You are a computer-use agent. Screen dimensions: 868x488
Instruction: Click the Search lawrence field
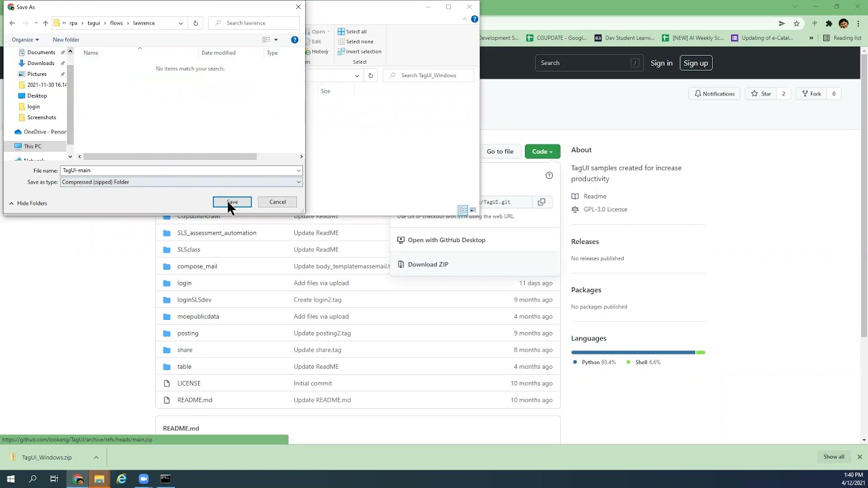(254, 23)
